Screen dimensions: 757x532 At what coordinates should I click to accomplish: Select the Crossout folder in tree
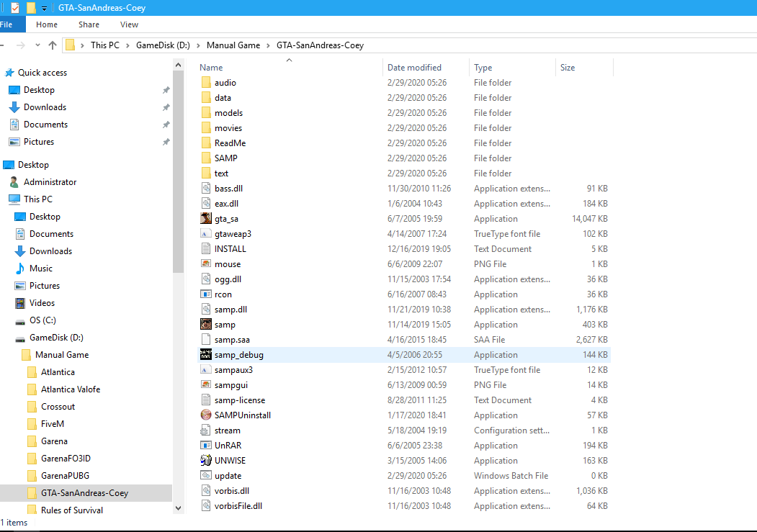[x=58, y=407]
